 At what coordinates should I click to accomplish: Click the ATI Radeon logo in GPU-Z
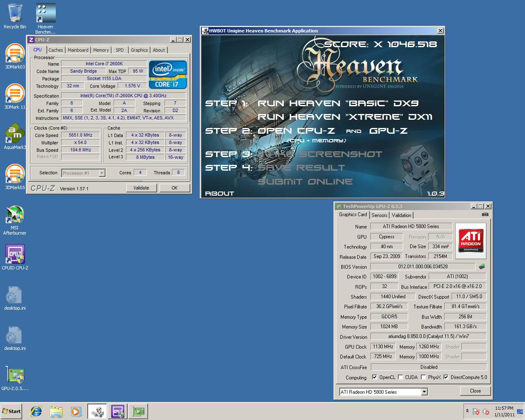click(471, 241)
